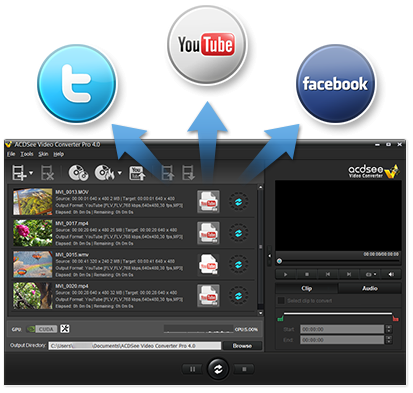This screenshot has width=413, height=393.
Task: Click the convert icon for MVI_0013.MOV
Action: (238, 202)
